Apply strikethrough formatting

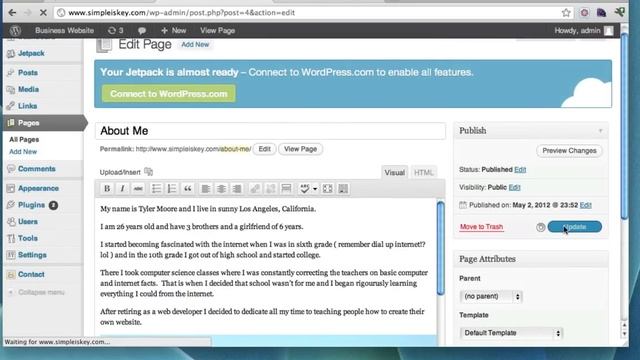point(138,189)
